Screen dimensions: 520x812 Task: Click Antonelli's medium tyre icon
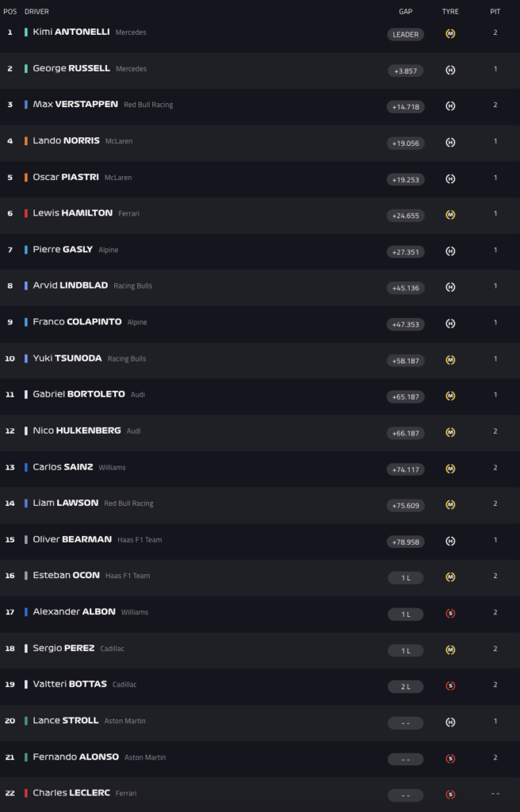coord(450,33)
